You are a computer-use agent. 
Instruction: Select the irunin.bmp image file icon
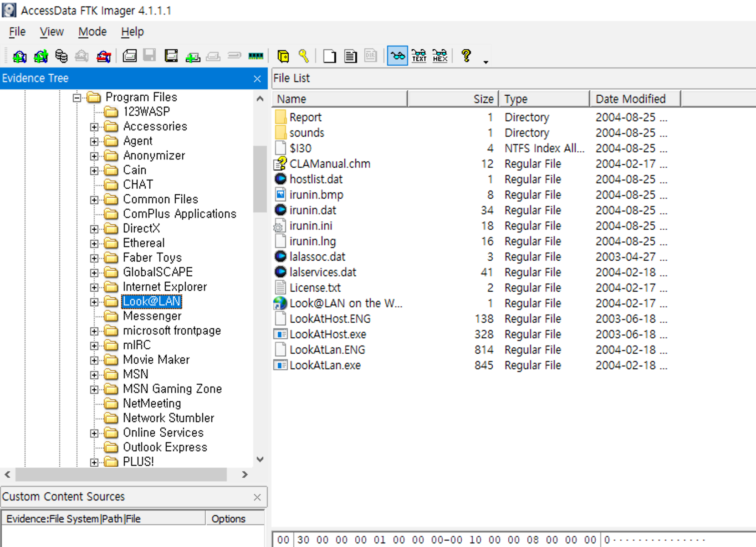tap(281, 195)
